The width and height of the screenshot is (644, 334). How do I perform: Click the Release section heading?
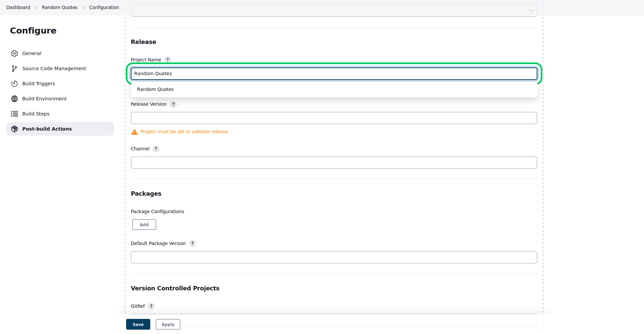[x=144, y=42]
